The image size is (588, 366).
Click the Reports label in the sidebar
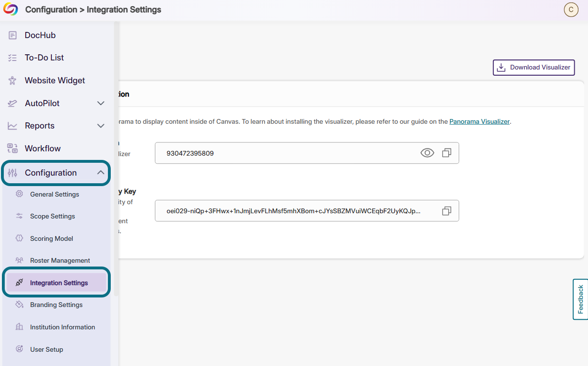tap(39, 126)
